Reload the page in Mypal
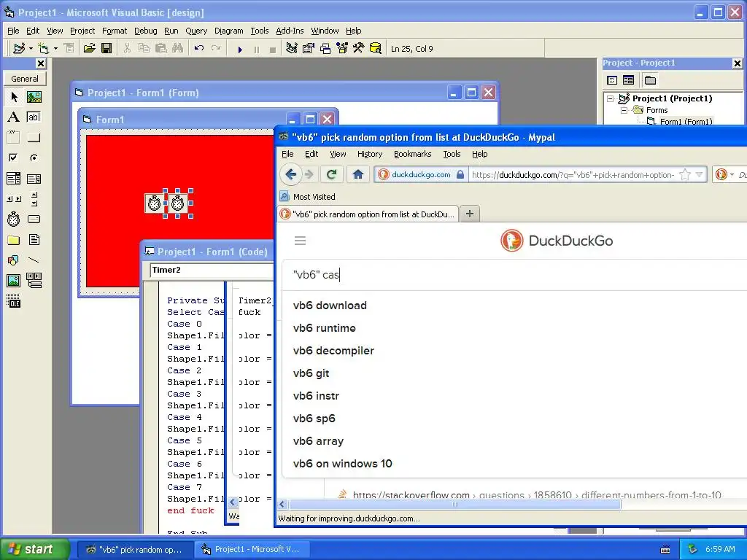The height and width of the screenshot is (560, 747). tap(332, 174)
